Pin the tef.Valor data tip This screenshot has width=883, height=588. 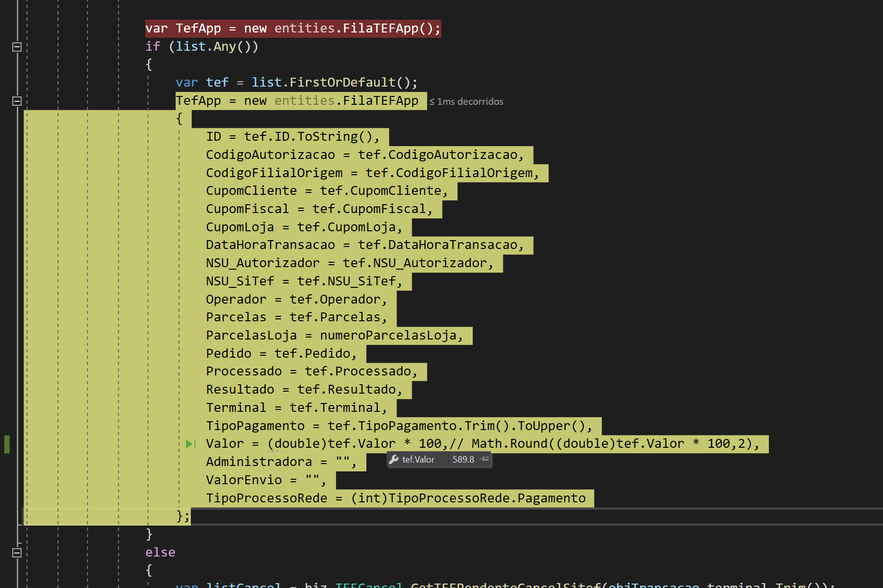coord(485,459)
